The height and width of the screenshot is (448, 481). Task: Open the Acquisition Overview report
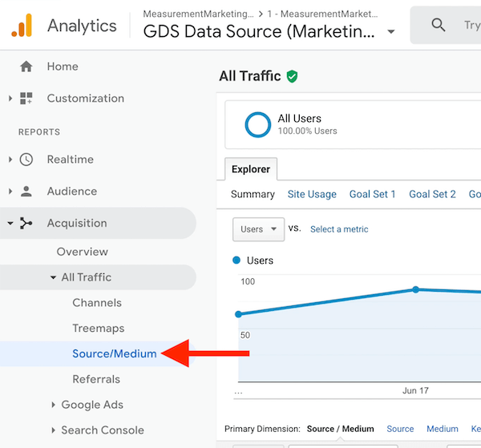coord(83,252)
